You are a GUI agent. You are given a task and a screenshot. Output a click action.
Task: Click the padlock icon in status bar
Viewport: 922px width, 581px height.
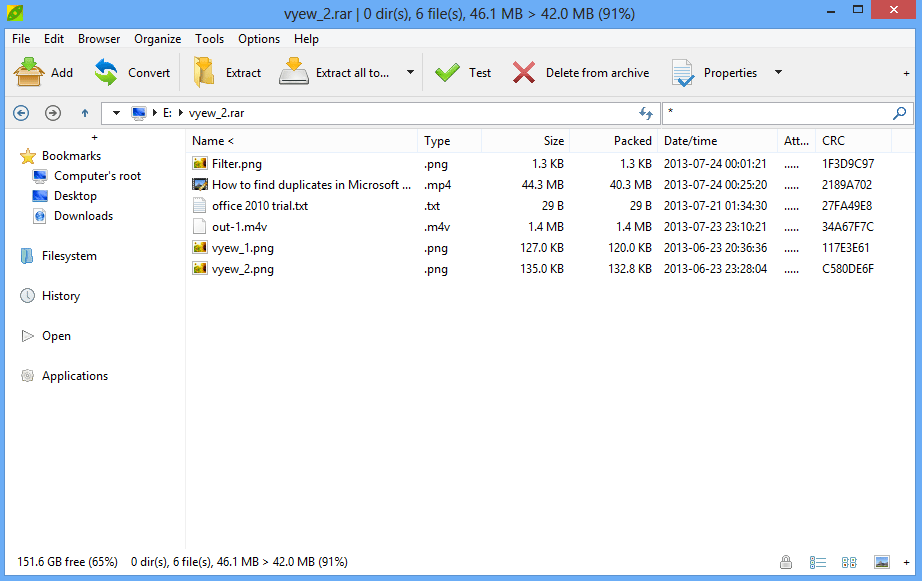click(x=786, y=562)
